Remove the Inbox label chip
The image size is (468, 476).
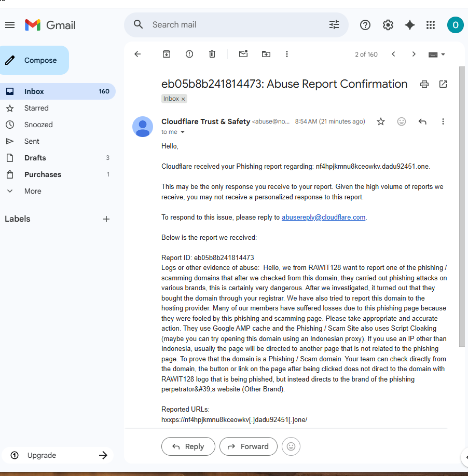tap(183, 99)
